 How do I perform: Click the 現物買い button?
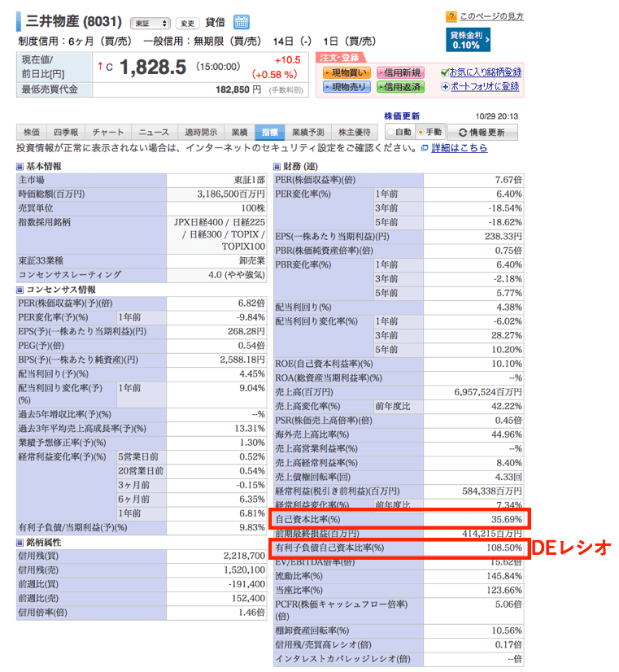point(347,72)
